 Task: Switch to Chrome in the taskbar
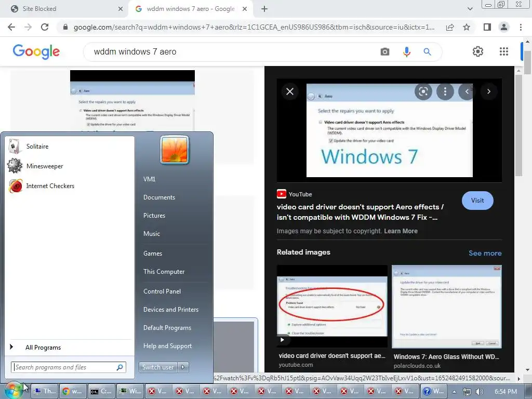(72, 391)
